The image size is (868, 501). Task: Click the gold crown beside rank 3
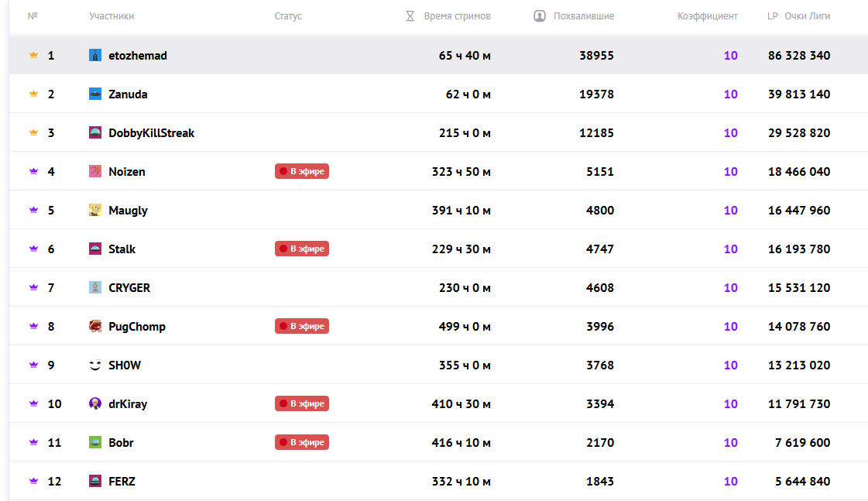(x=34, y=132)
